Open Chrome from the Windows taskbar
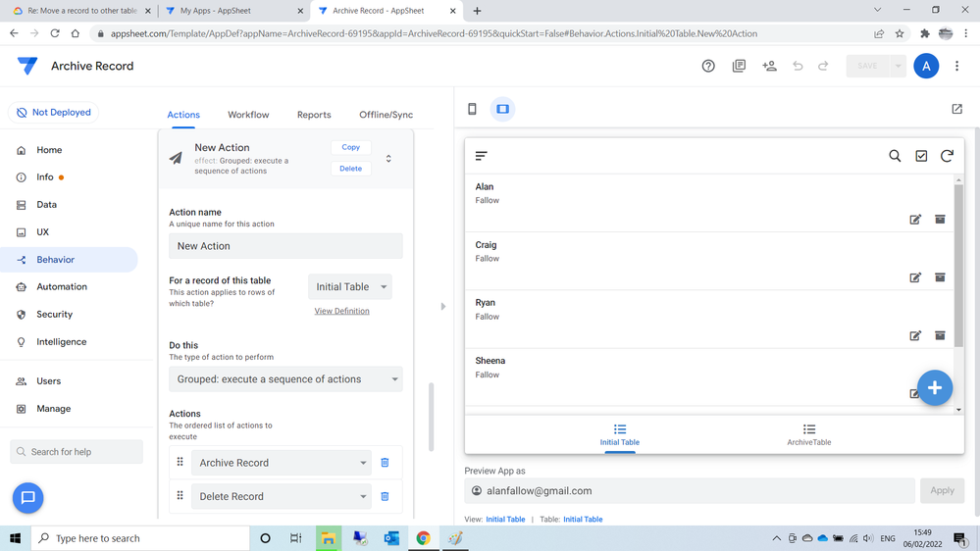The width and height of the screenshot is (980, 551). 423,538
